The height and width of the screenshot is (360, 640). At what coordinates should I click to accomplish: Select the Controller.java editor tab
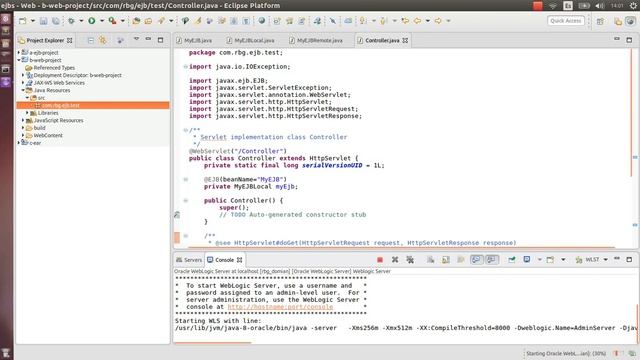(382, 40)
